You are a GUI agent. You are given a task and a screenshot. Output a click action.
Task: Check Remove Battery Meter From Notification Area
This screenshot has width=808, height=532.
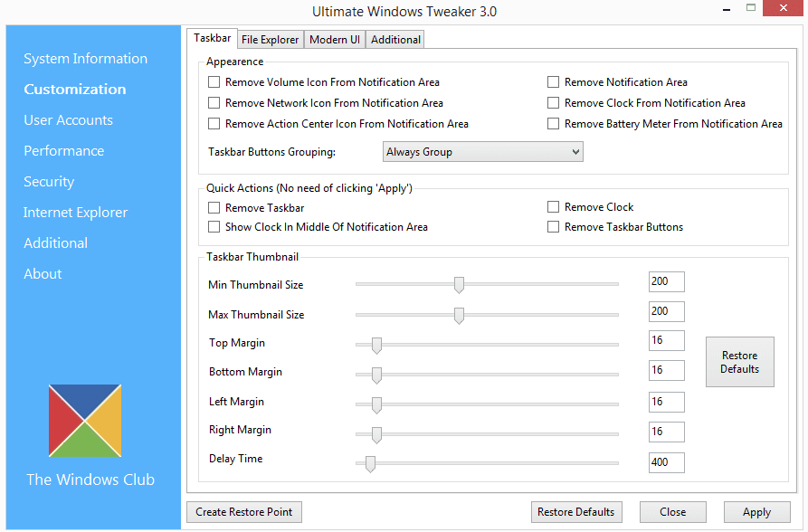click(x=553, y=124)
